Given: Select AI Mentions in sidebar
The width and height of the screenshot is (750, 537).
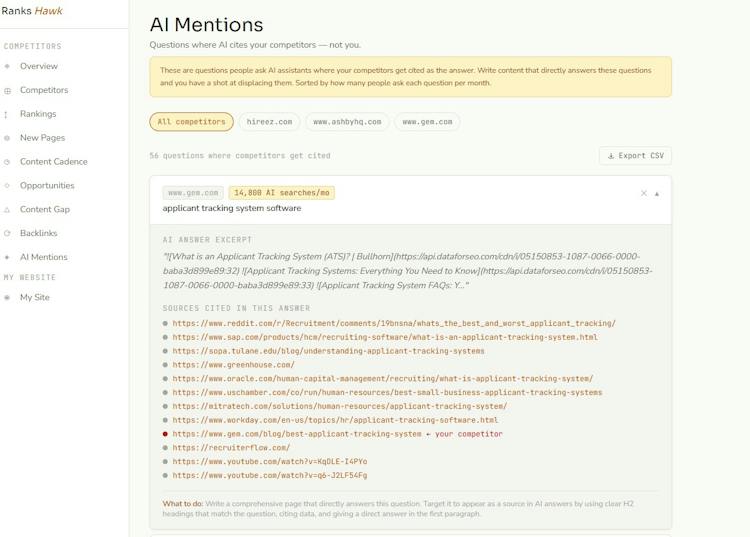Looking at the screenshot, I should [x=44, y=257].
